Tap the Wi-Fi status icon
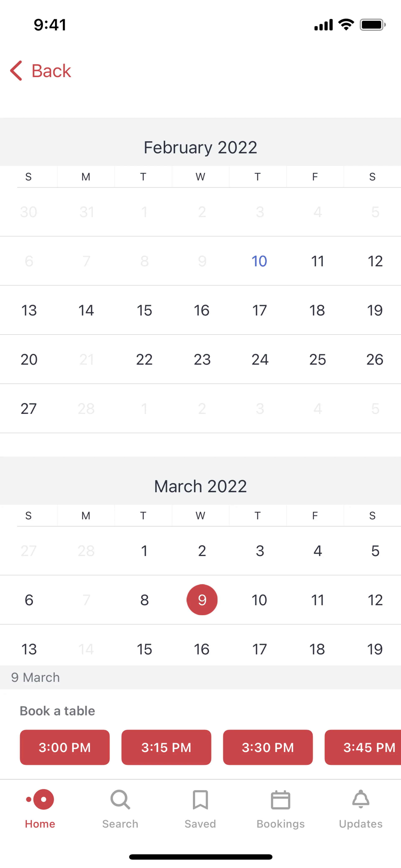Viewport: 401px width, 868px height. [346, 25]
